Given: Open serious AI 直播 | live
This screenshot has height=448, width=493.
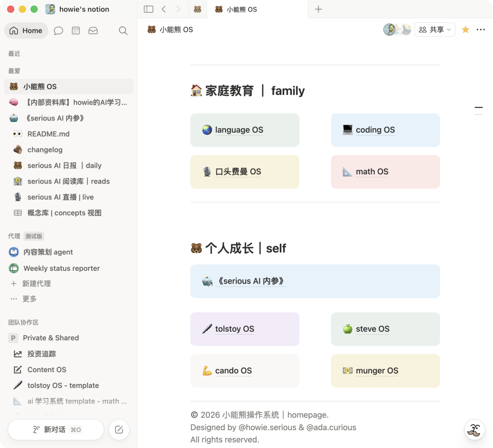Looking at the screenshot, I should pyautogui.click(x=68, y=197).
